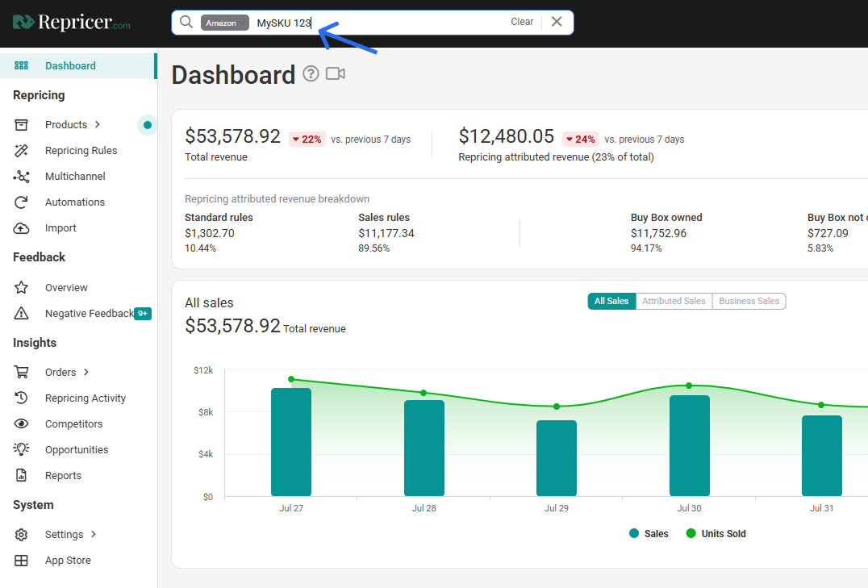Open the Import cloud icon
The width and height of the screenshot is (868, 588).
[21, 228]
